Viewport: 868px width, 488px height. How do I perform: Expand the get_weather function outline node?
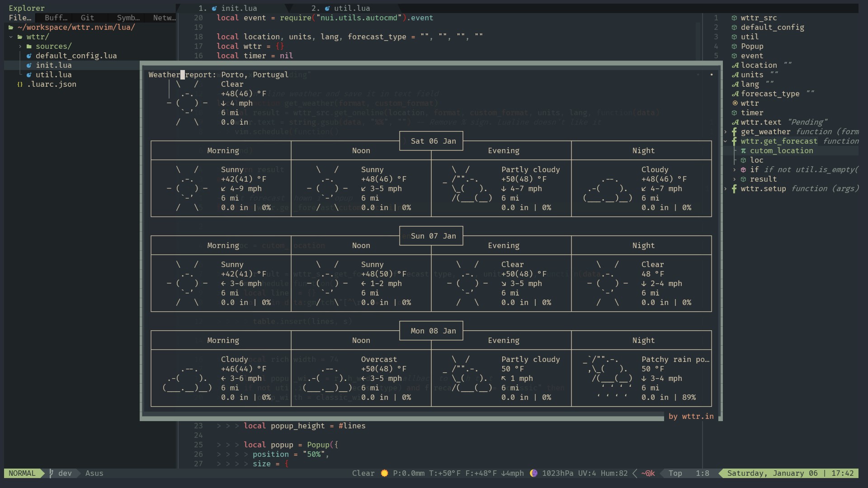726,132
